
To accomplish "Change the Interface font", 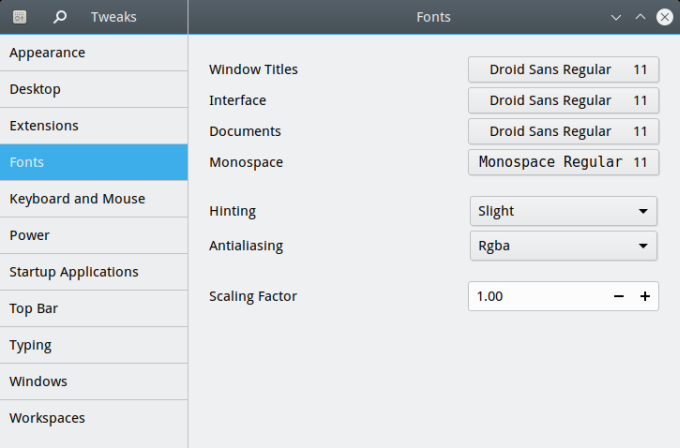I will click(563, 101).
